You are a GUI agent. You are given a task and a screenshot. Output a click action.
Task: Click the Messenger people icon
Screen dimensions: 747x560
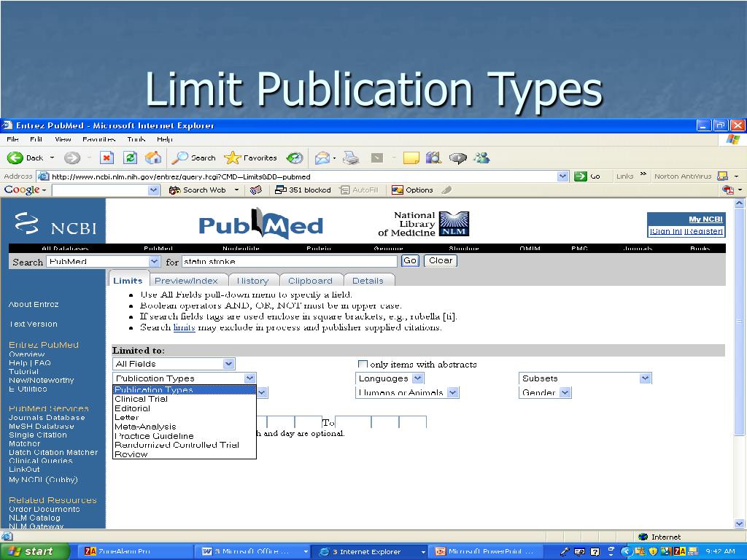click(x=481, y=157)
